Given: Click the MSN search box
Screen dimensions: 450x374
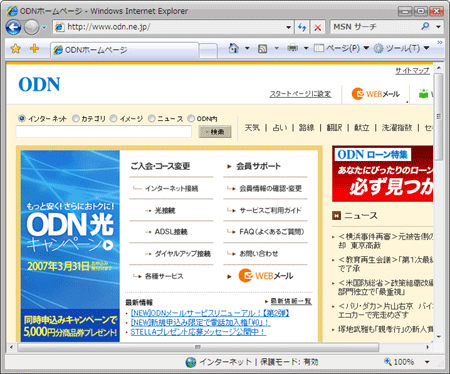Looking at the screenshot, I should tap(374, 27).
